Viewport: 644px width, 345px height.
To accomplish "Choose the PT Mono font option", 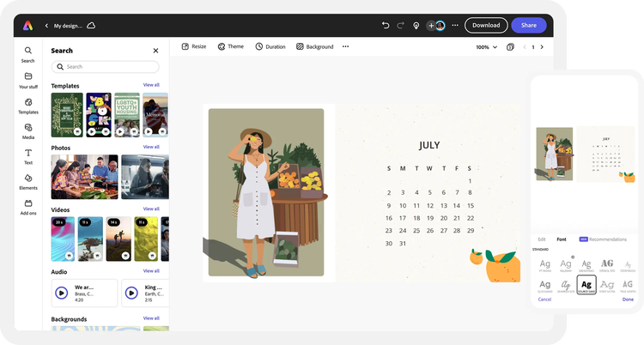I will [x=545, y=265].
